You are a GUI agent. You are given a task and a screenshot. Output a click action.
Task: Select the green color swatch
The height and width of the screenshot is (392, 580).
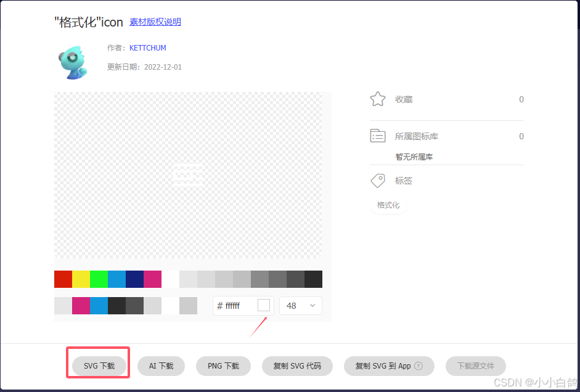[x=99, y=279]
